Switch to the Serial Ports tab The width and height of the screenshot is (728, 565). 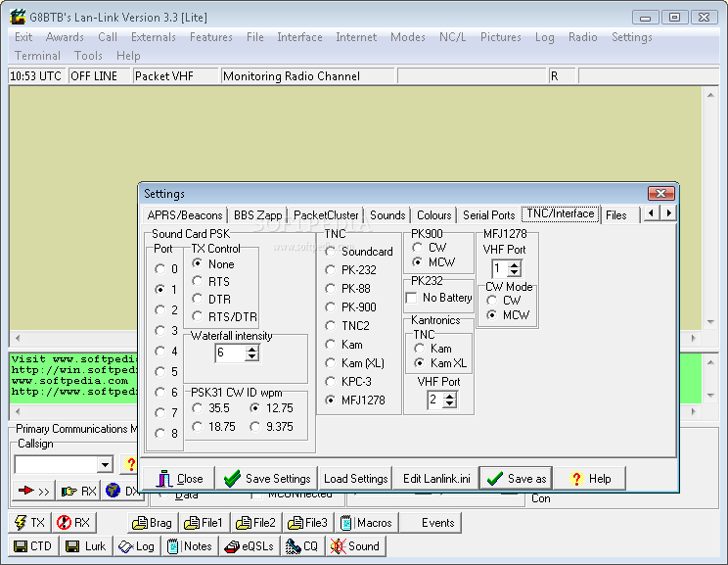click(x=489, y=215)
